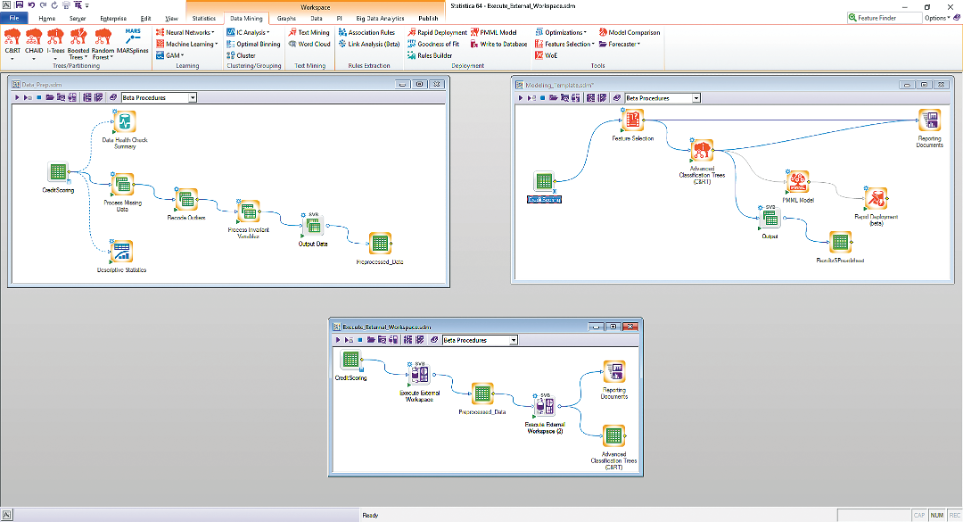Click Write to Database
Screen dimensions: 964x522
point(499,44)
